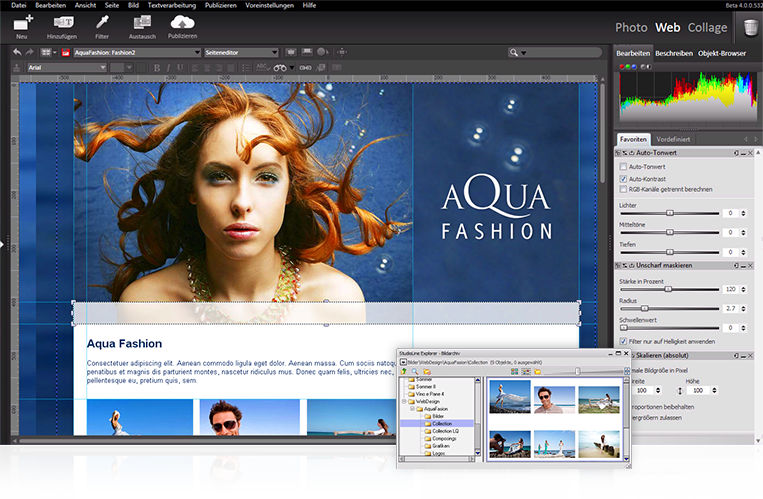The height and width of the screenshot is (499, 763).
Task: Open the Voreinstellungen menu
Action: click(270, 5)
